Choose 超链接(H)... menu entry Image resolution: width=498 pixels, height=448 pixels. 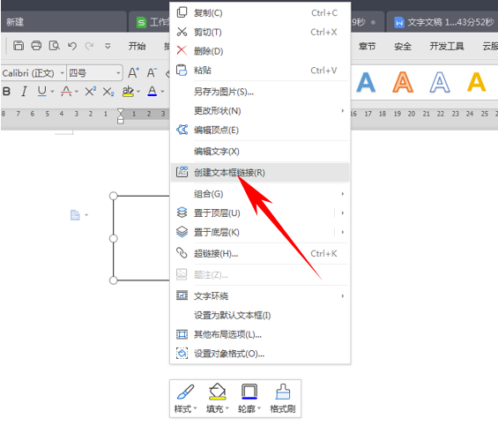[x=260, y=254]
